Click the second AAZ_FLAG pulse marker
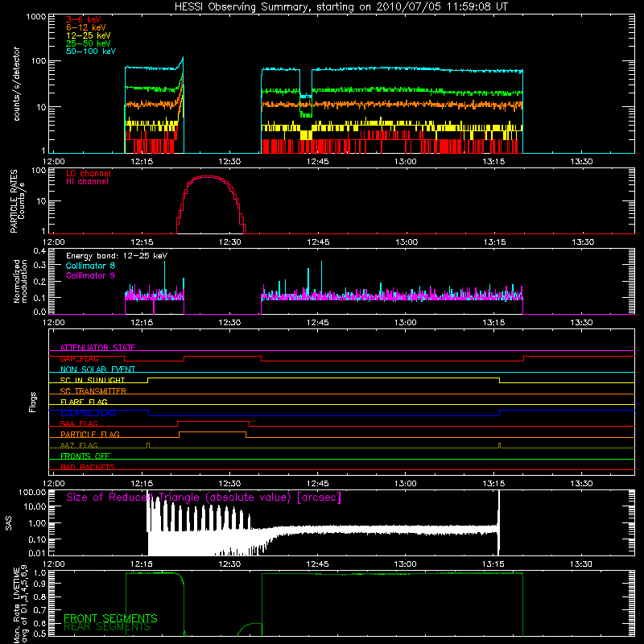This screenshot has width=644, height=644. click(x=499, y=445)
